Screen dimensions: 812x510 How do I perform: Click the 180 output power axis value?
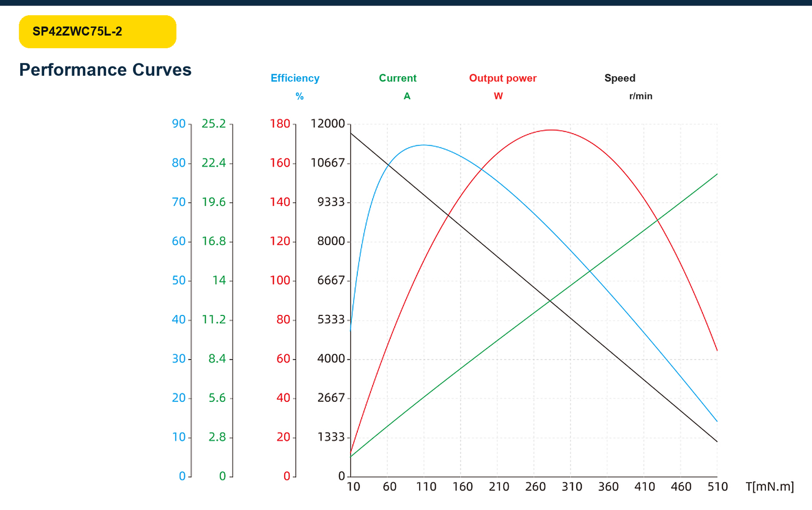280,123
